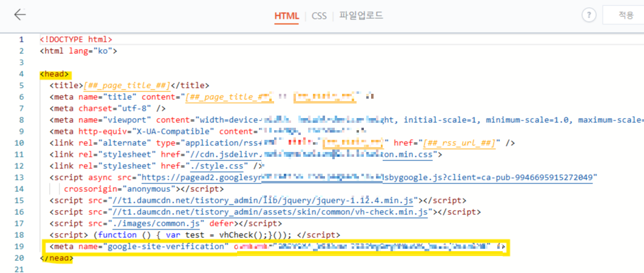
Task: Click line number 1 in the gutter
Action: pos(21,40)
